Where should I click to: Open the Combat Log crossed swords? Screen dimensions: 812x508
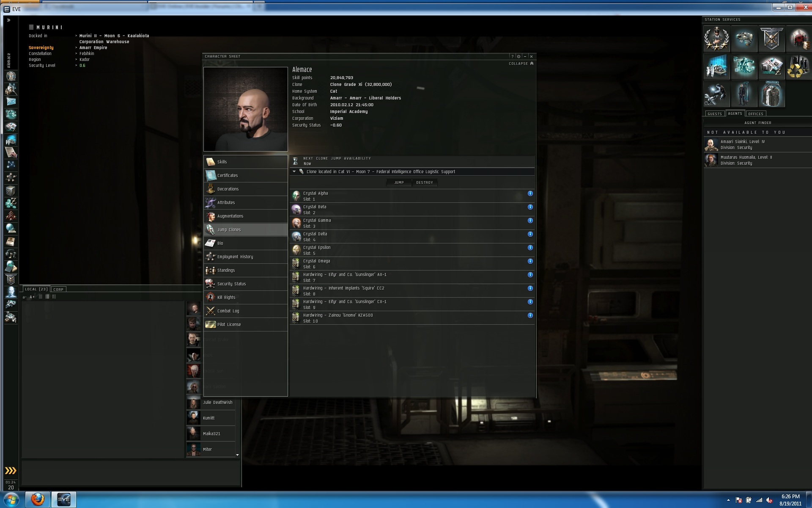[x=211, y=311]
